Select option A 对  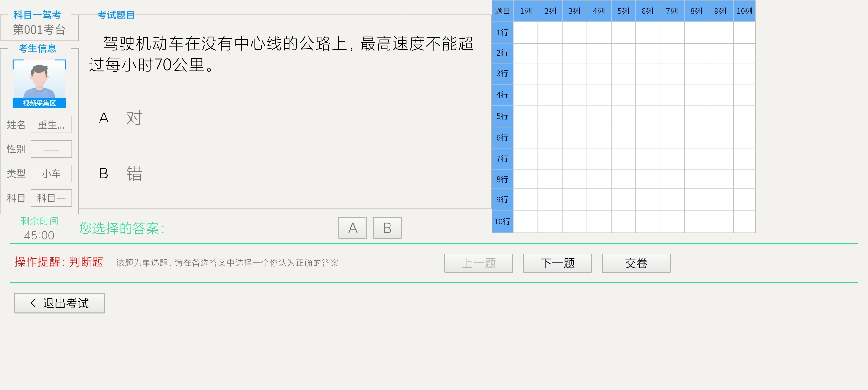[x=121, y=118]
